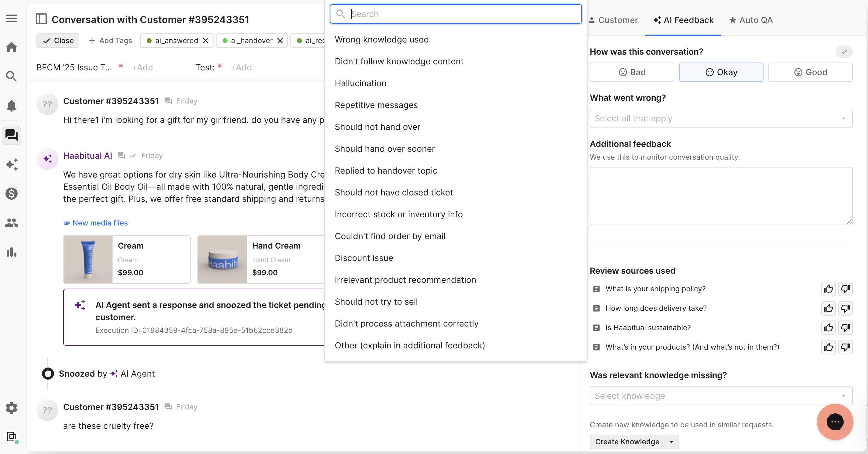
Task: Pick 'Replied to handover topic'
Action: click(456, 171)
